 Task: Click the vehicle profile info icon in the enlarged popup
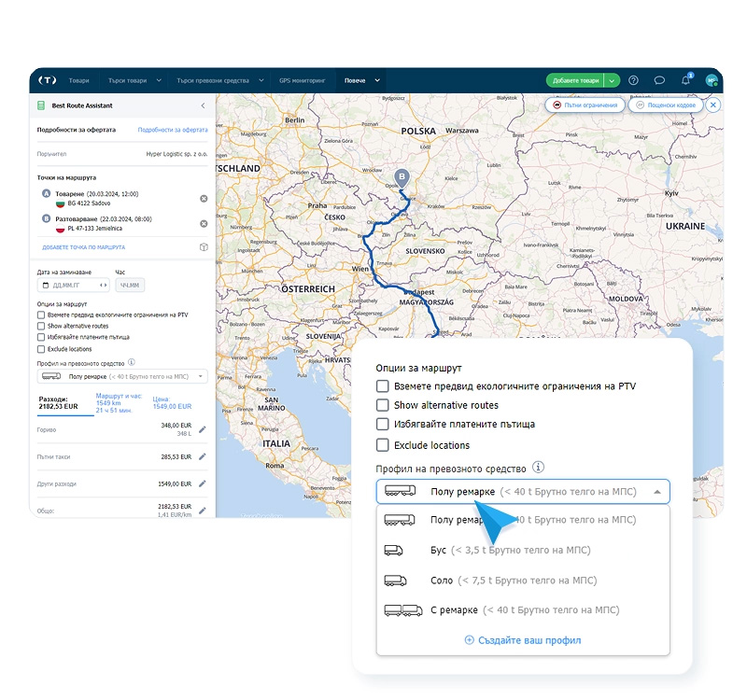click(x=538, y=468)
